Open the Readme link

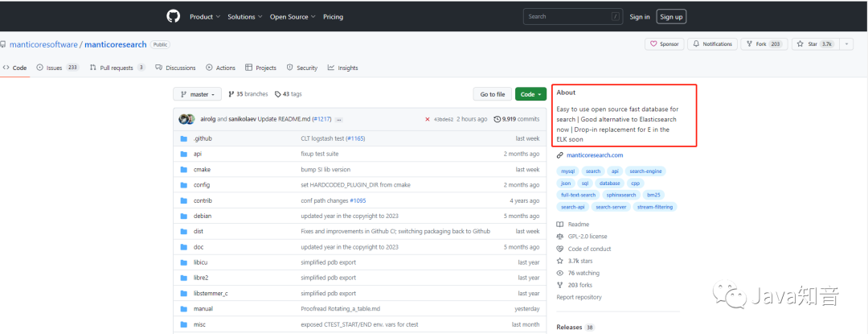(573, 225)
